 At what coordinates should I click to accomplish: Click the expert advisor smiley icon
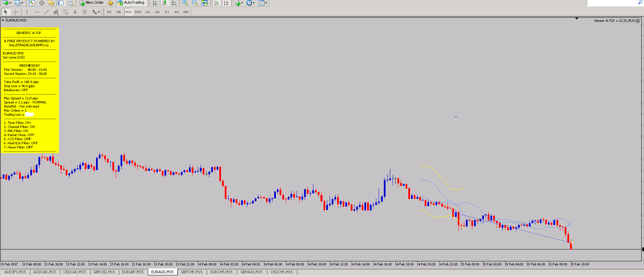[x=638, y=21]
